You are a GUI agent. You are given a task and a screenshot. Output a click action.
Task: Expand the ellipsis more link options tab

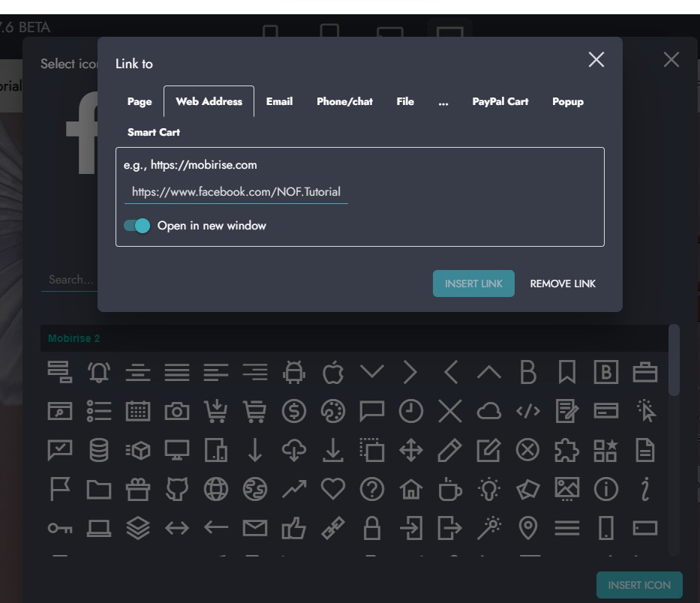tap(443, 102)
